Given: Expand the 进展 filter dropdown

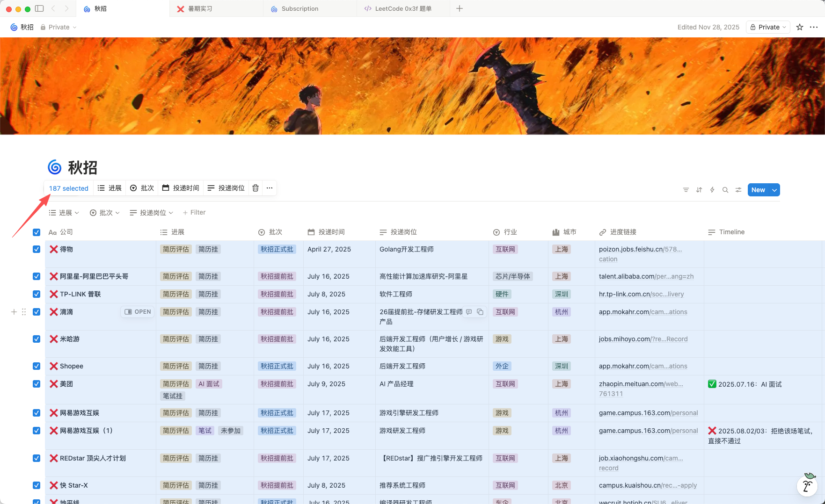Looking at the screenshot, I should click(x=64, y=213).
